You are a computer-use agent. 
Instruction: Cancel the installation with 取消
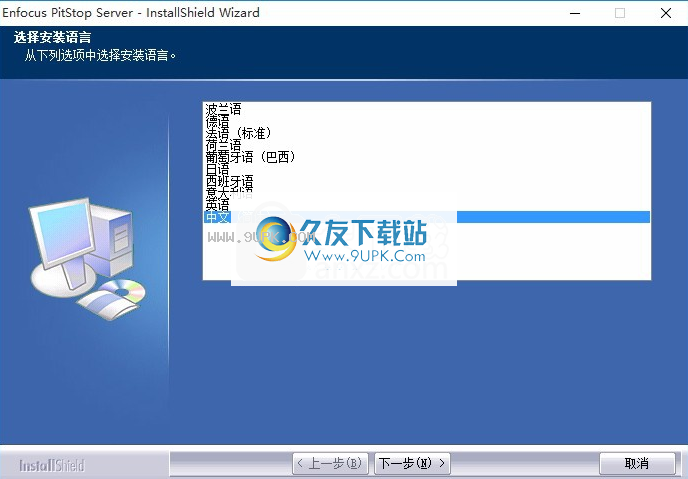pos(637,463)
